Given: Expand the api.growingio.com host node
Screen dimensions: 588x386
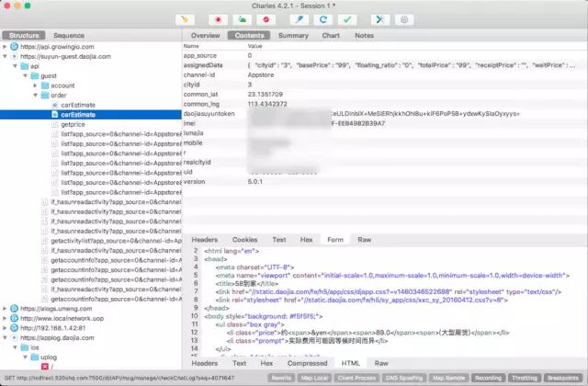Looking at the screenshot, I should click(5, 47).
